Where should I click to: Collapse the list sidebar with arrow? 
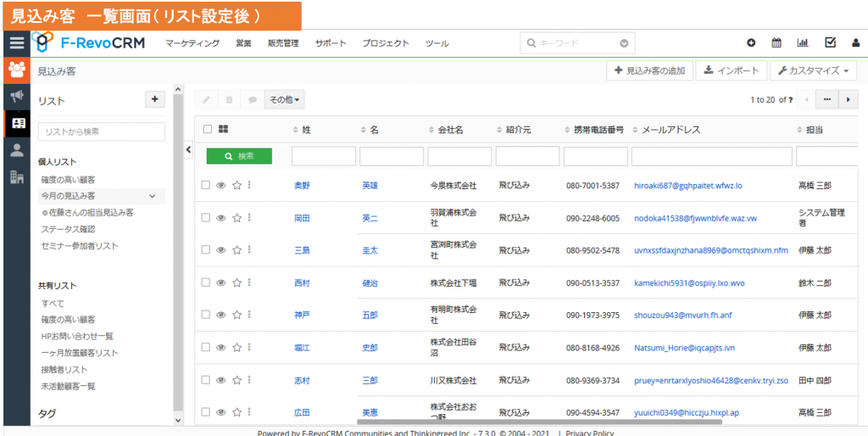coord(188,149)
